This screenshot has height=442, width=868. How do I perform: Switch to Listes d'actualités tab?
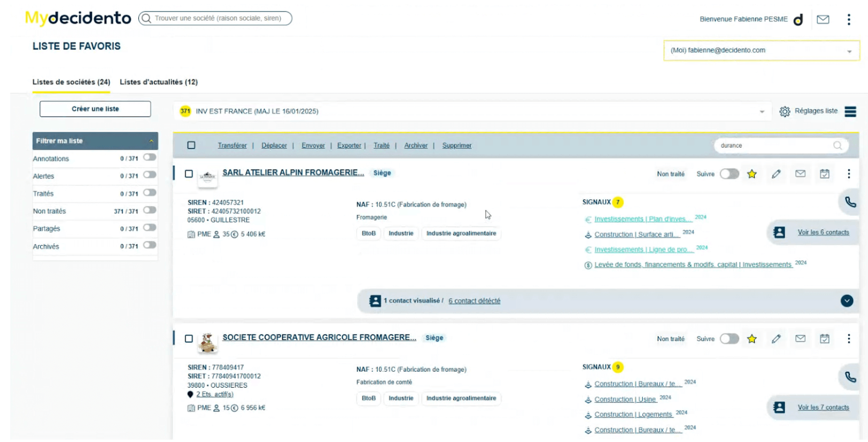pos(159,82)
